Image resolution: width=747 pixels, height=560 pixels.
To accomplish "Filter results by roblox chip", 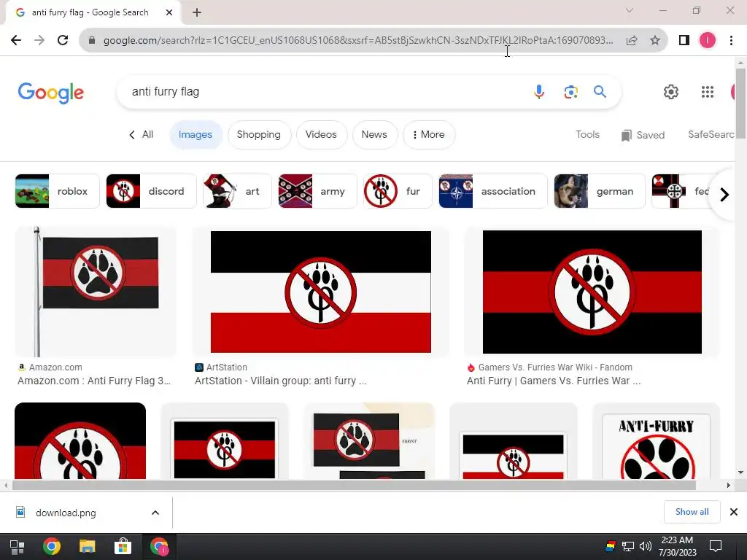I will [57, 191].
